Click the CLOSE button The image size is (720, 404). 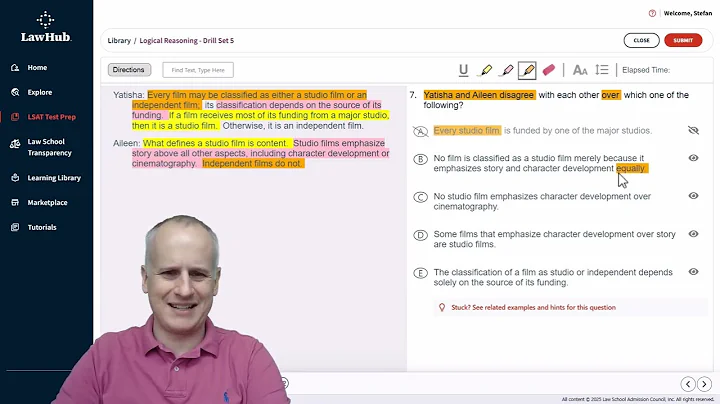pyautogui.click(x=641, y=40)
